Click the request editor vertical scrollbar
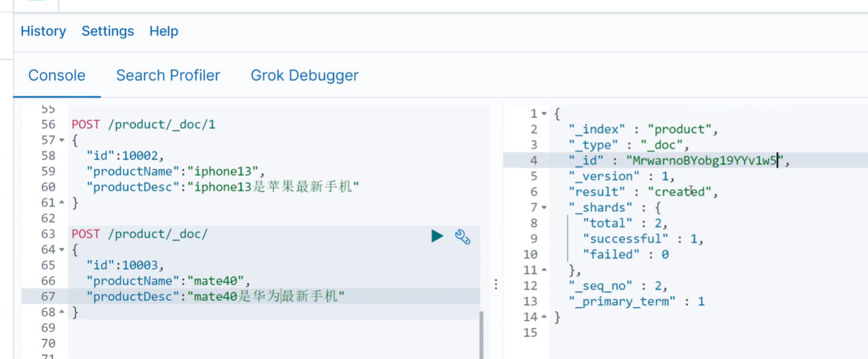Viewport: 868px width, 359px height. 482,335
